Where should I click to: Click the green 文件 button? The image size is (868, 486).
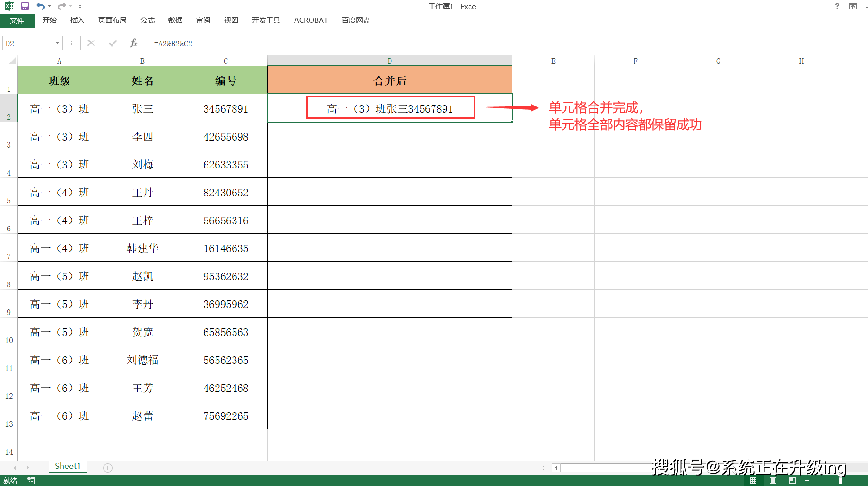click(x=17, y=20)
